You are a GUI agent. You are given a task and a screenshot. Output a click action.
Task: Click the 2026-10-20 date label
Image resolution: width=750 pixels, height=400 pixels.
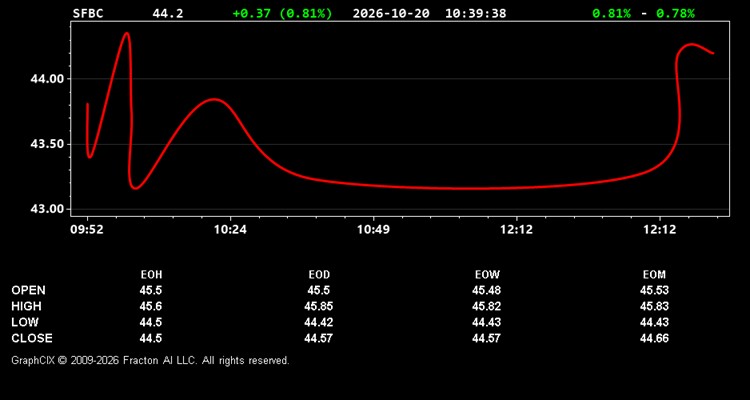(391, 13)
